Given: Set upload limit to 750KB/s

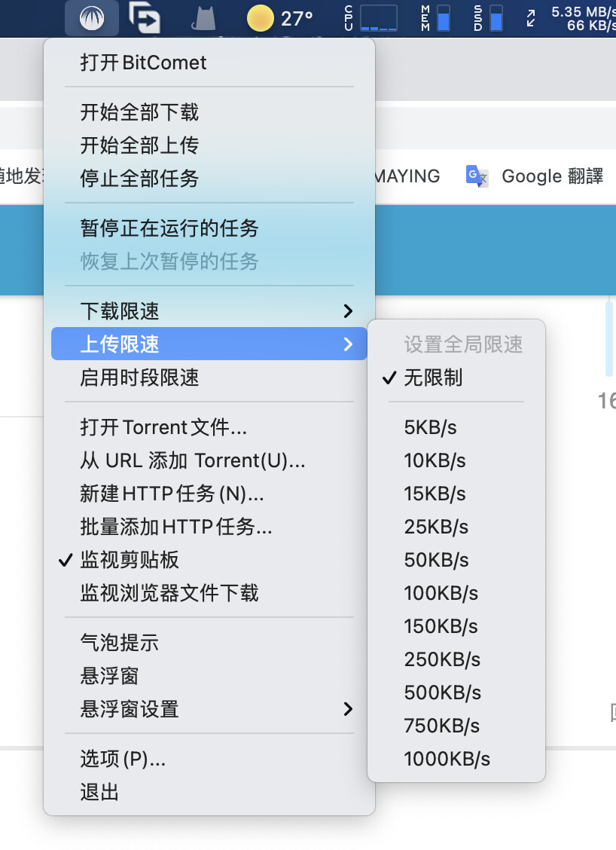Looking at the screenshot, I should click(456, 726).
